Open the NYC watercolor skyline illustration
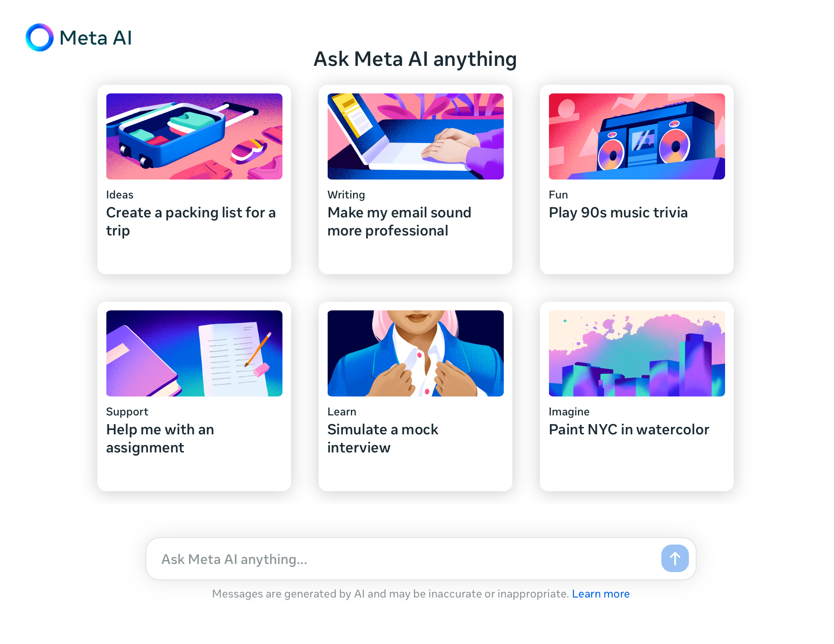Screen dimensions: 834x644 (x=637, y=353)
